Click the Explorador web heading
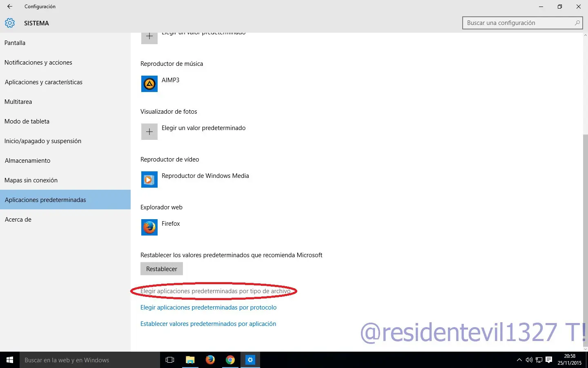588x368 pixels. click(x=161, y=207)
